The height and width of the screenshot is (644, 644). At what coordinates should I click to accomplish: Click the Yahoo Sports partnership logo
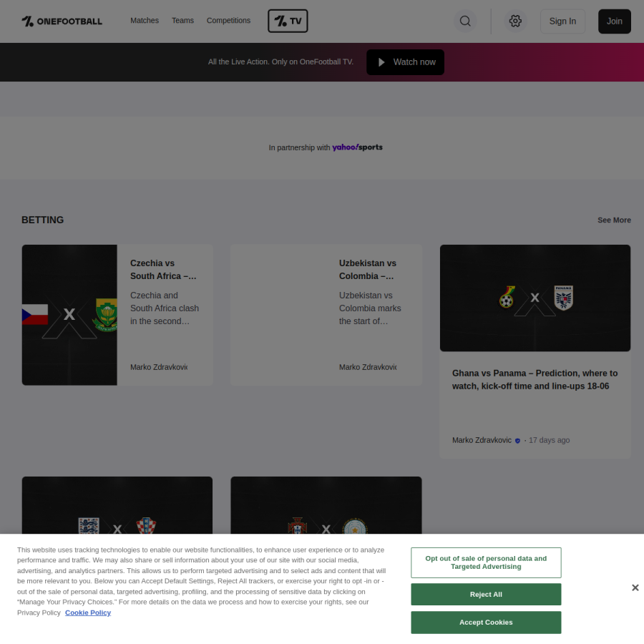tap(357, 147)
